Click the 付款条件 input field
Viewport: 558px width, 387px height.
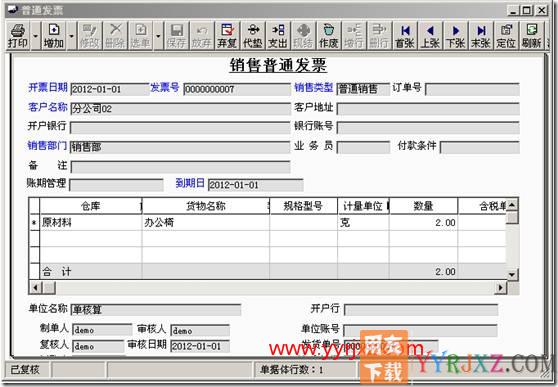pos(480,147)
